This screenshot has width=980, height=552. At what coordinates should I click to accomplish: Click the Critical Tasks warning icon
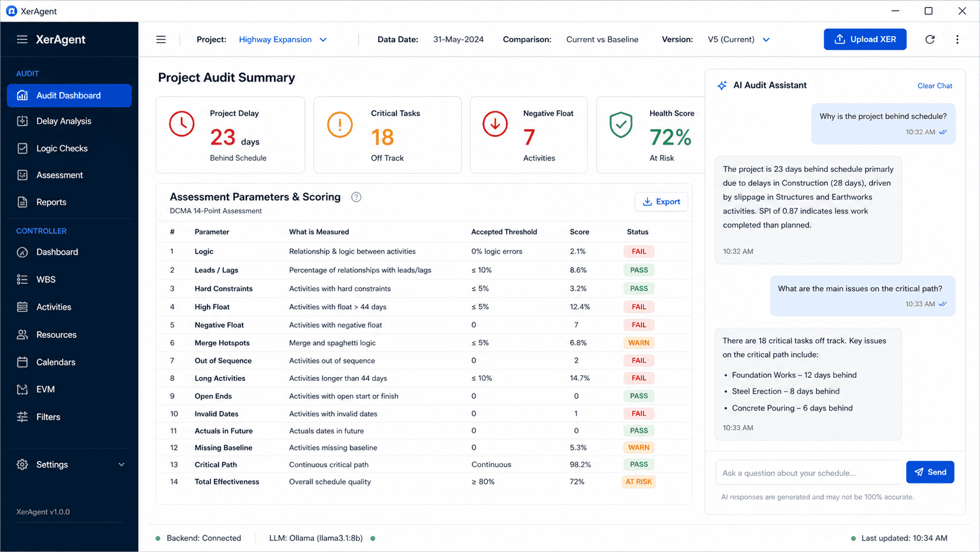point(339,124)
